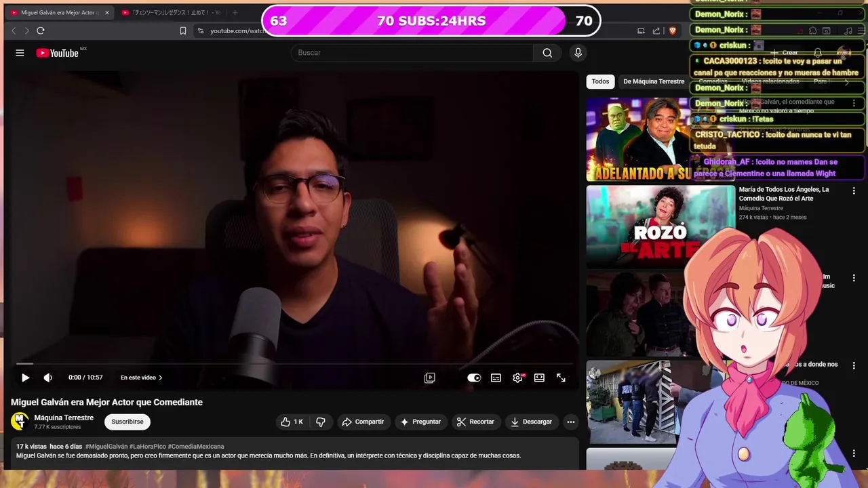Open more actions menu beside Descargar

pos(571,422)
